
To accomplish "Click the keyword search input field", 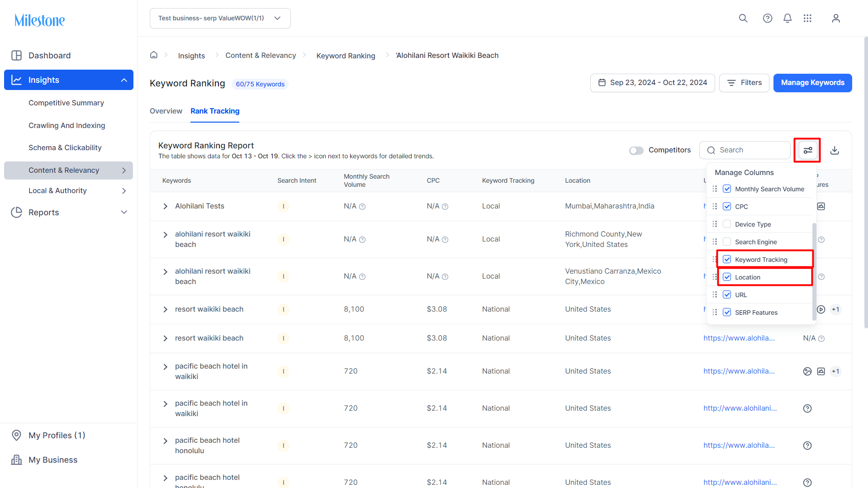I will (x=745, y=150).
